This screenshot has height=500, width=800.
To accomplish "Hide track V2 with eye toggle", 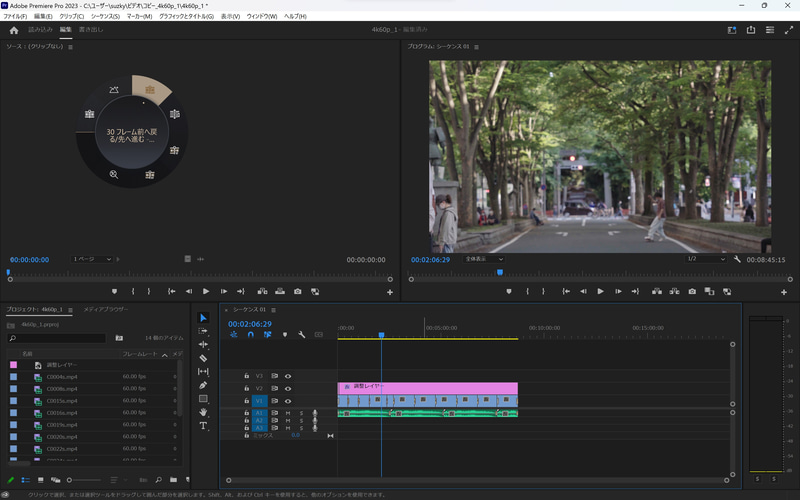I will point(288,388).
